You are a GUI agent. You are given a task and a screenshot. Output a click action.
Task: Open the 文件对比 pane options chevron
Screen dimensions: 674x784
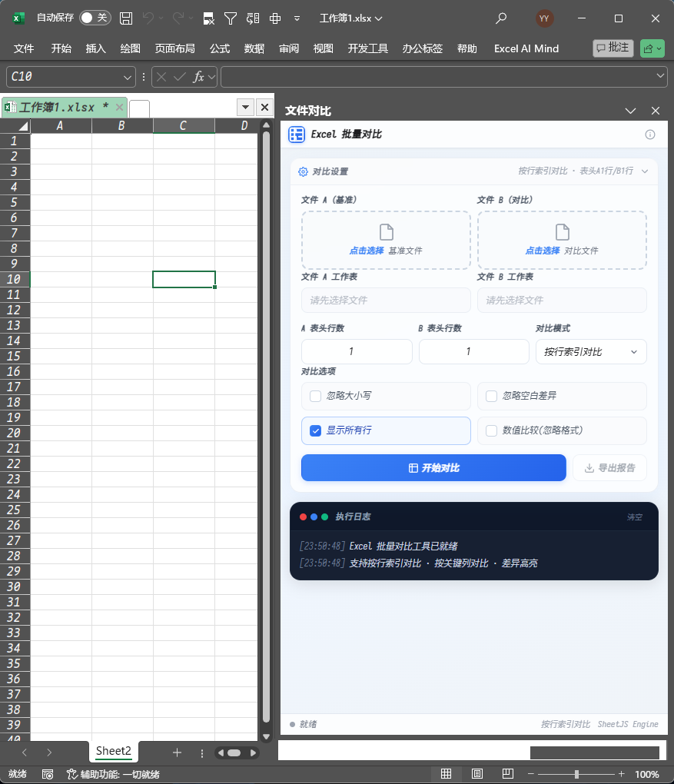[630, 111]
